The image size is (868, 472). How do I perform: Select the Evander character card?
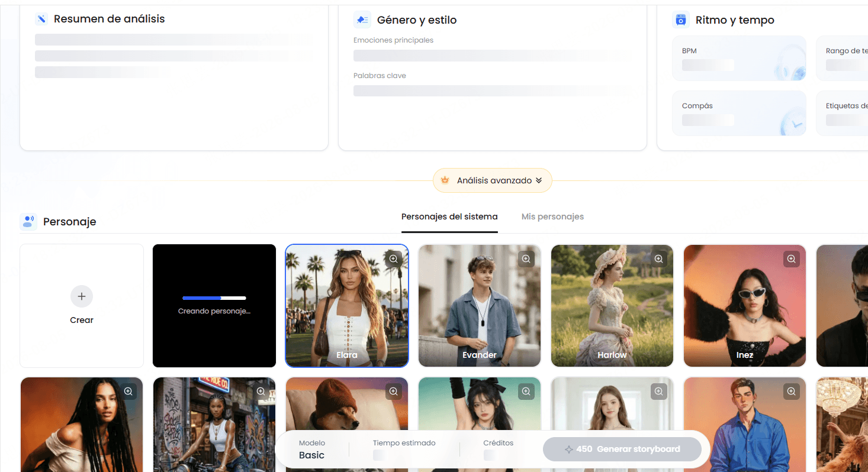tap(480, 306)
